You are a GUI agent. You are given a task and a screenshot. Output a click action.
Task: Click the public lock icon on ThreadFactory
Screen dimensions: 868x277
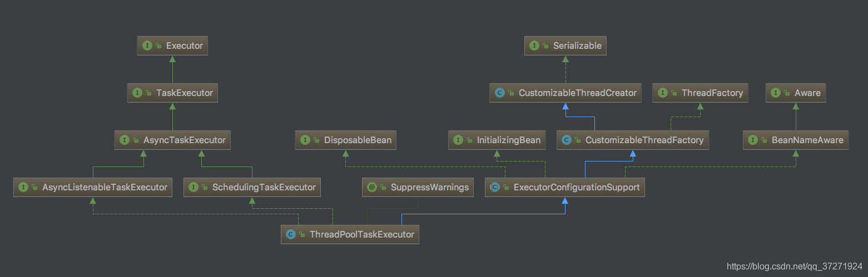(674, 93)
